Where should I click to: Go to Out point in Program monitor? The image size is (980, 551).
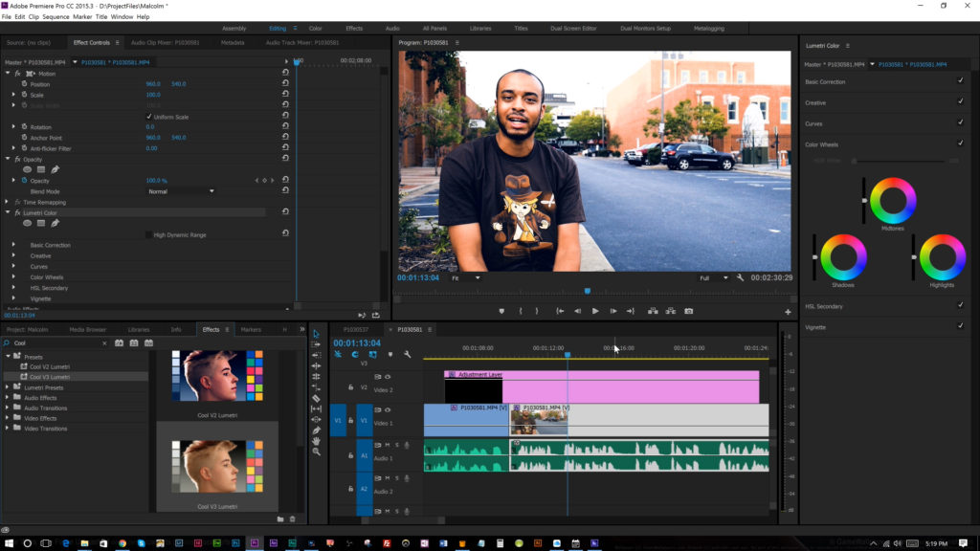[631, 311]
